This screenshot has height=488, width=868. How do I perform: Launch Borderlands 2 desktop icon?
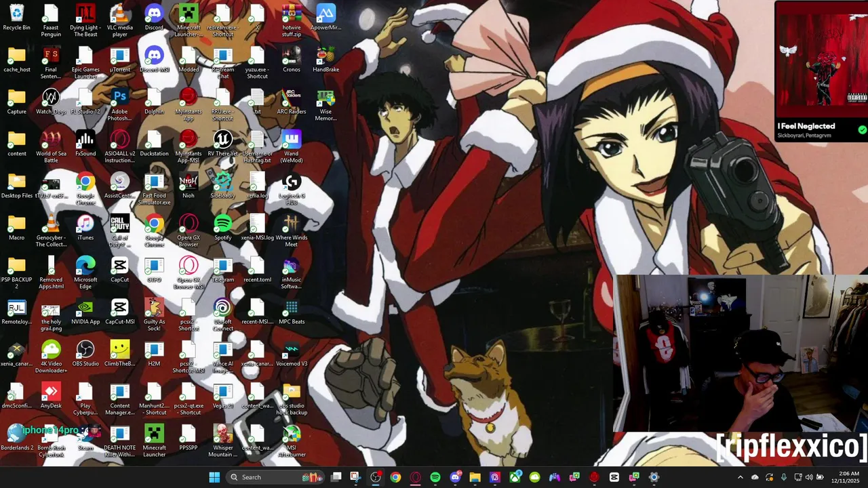coord(16,438)
